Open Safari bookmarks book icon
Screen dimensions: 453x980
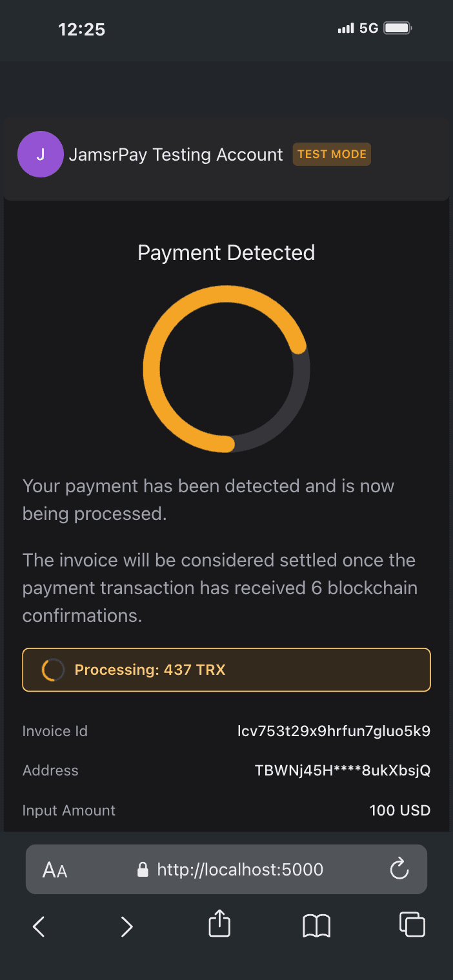pos(316,926)
